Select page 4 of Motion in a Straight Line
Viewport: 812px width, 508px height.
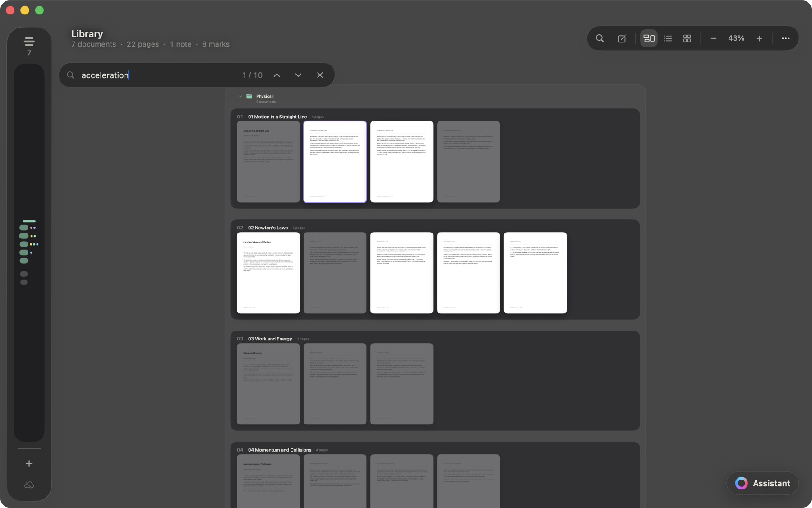click(x=468, y=162)
